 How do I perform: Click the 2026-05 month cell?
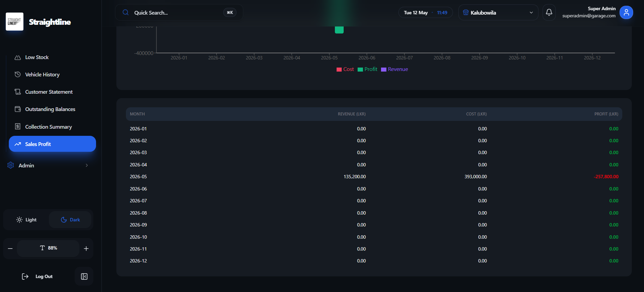(138, 177)
